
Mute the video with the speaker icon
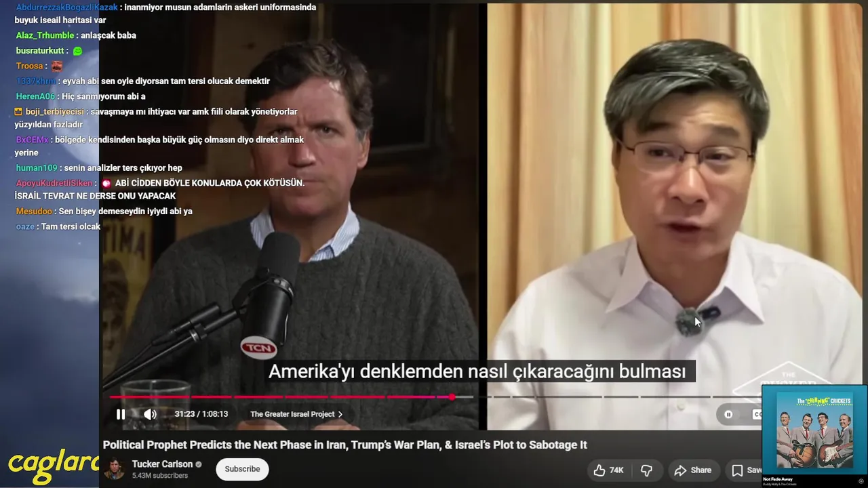click(150, 414)
